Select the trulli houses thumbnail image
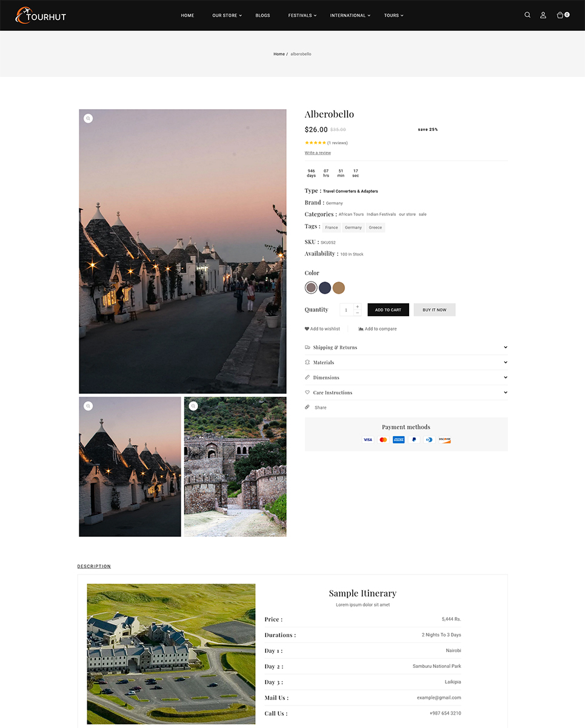This screenshot has height=728, width=585. pyautogui.click(x=130, y=467)
